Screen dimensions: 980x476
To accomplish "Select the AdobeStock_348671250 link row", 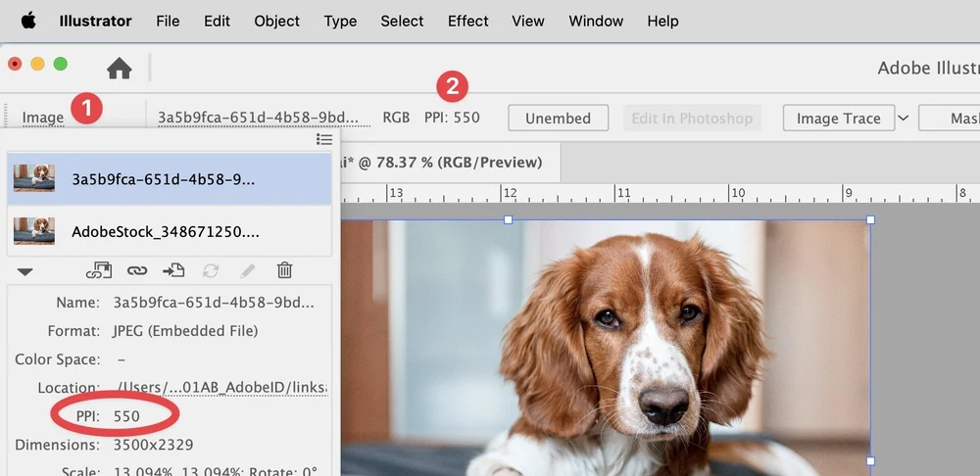I will pyautogui.click(x=169, y=232).
